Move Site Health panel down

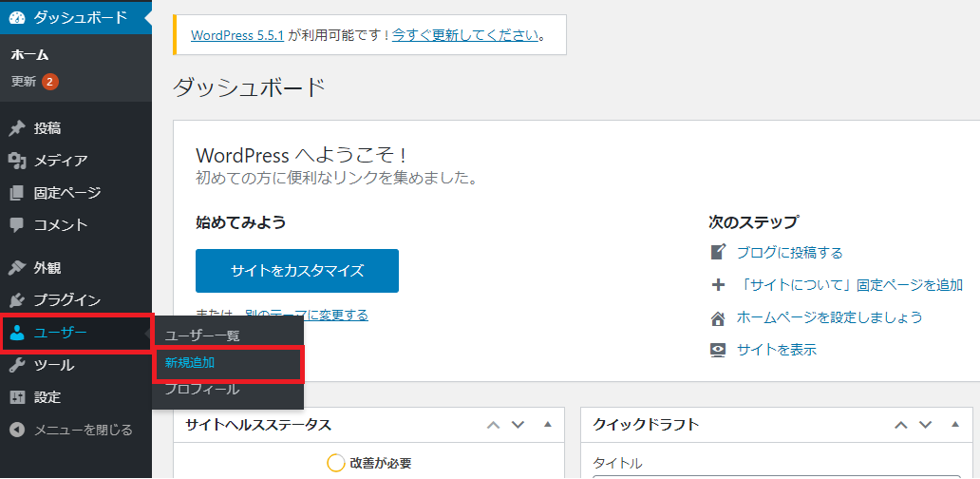pyautogui.click(x=518, y=425)
